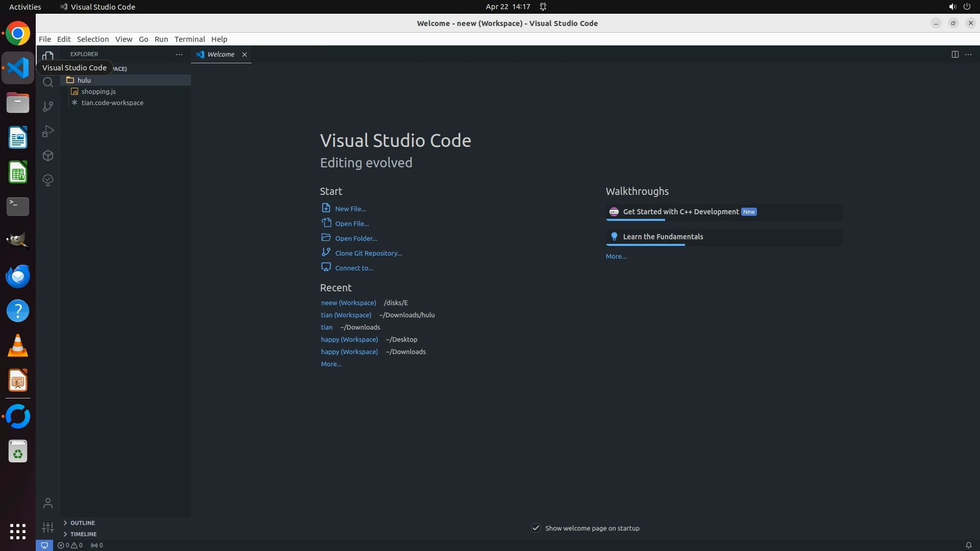
Task: Open the Search view in activity bar
Action: pyautogui.click(x=48, y=82)
